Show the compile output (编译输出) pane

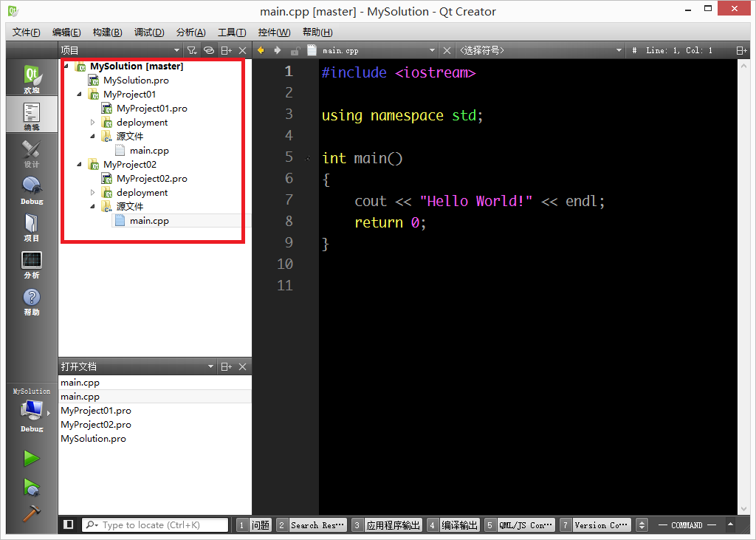pyautogui.click(x=453, y=525)
